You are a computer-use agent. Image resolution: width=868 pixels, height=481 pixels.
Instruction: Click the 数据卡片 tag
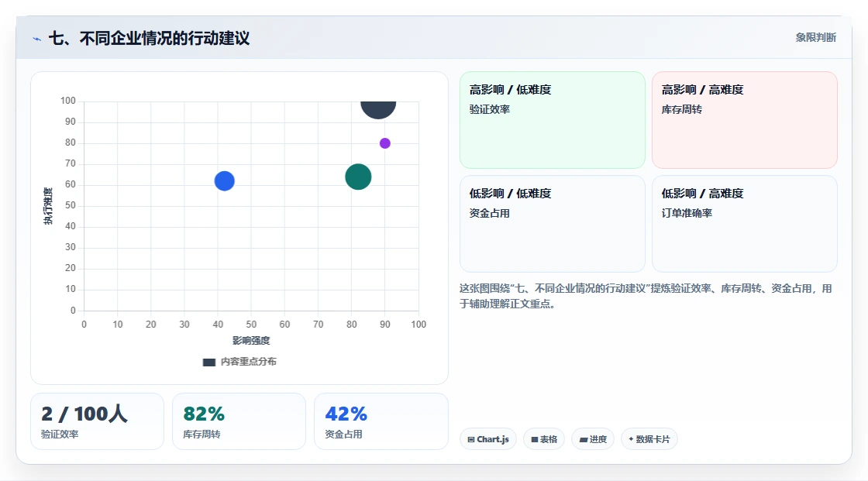coord(649,439)
